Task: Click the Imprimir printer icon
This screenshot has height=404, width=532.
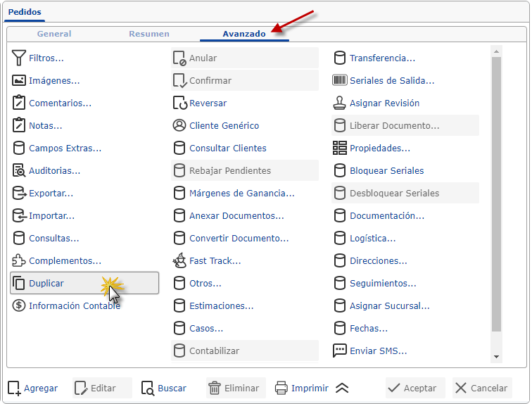Action: coord(281,388)
